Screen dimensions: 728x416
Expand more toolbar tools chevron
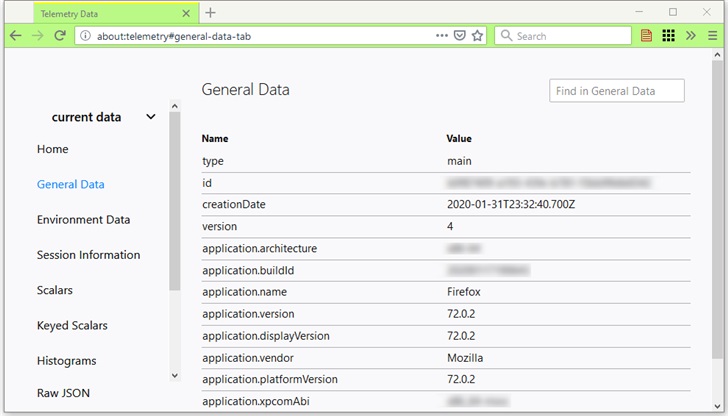[x=691, y=36]
